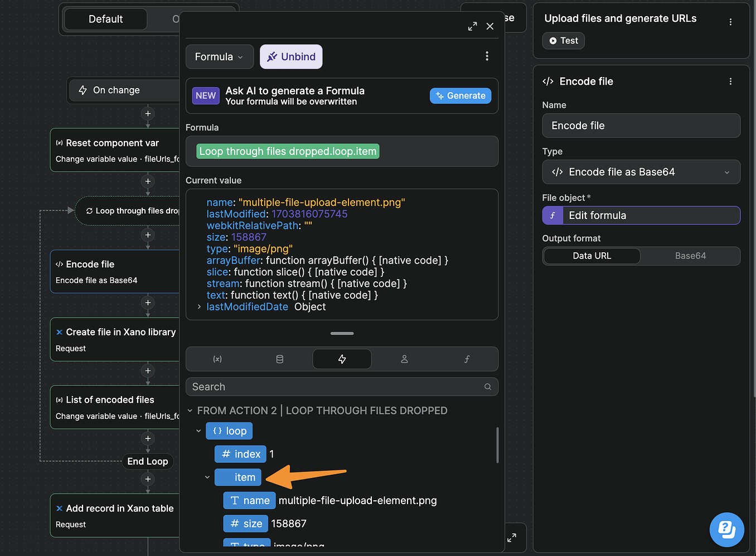This screenshot has width=756, height=556.
Task: Open the user data person icon tab
Action: pyautogui.click(x=404, y=359)
